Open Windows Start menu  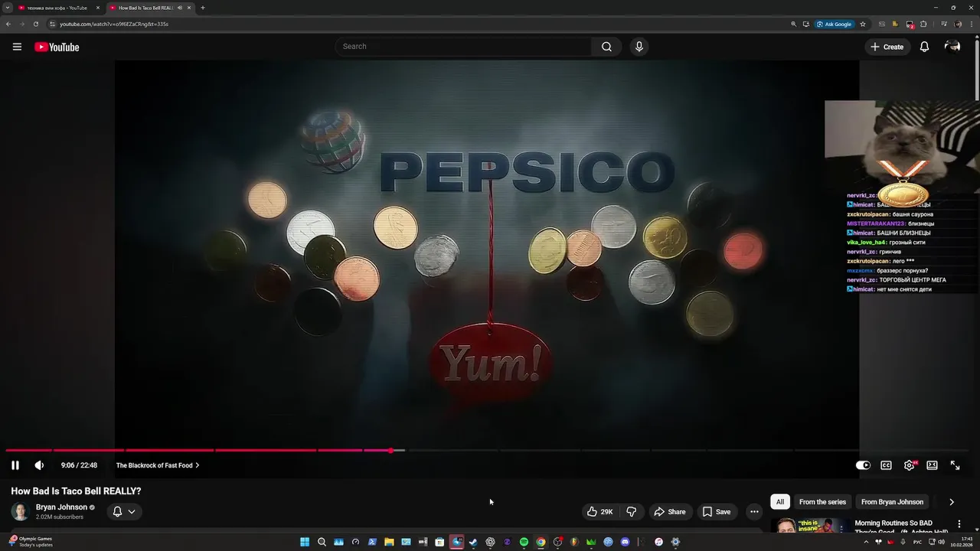305,542
